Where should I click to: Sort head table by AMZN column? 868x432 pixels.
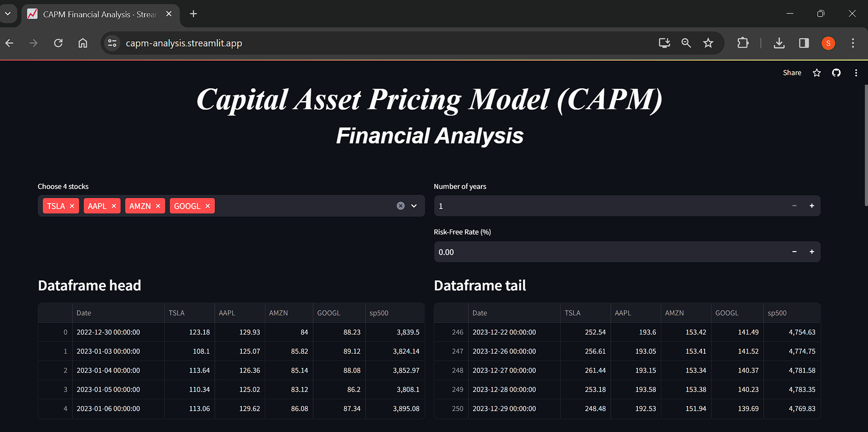(289, 313)
